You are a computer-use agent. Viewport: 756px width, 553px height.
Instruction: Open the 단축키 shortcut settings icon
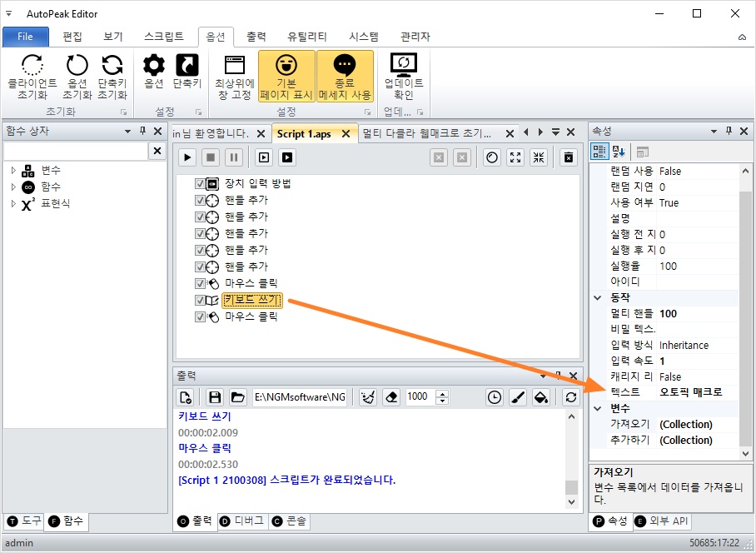187,65
